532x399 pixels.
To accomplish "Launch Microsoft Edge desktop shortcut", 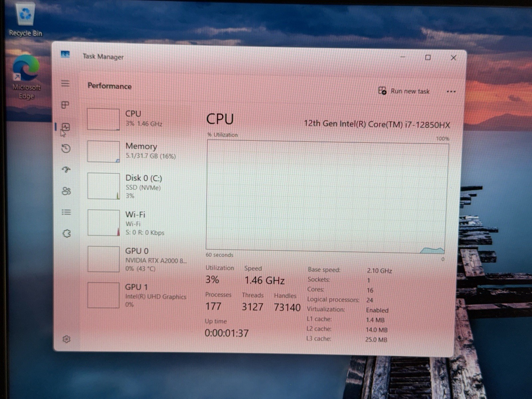I will point(26,77).
